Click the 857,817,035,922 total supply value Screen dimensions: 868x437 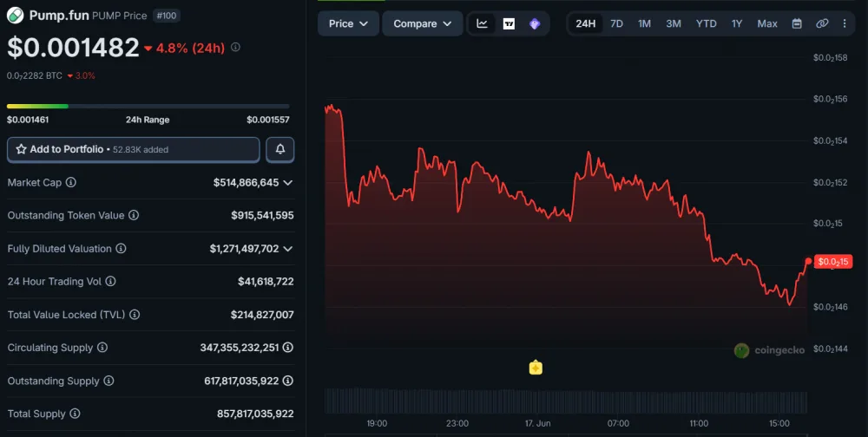pyautogui.click(x=255, y=414)
